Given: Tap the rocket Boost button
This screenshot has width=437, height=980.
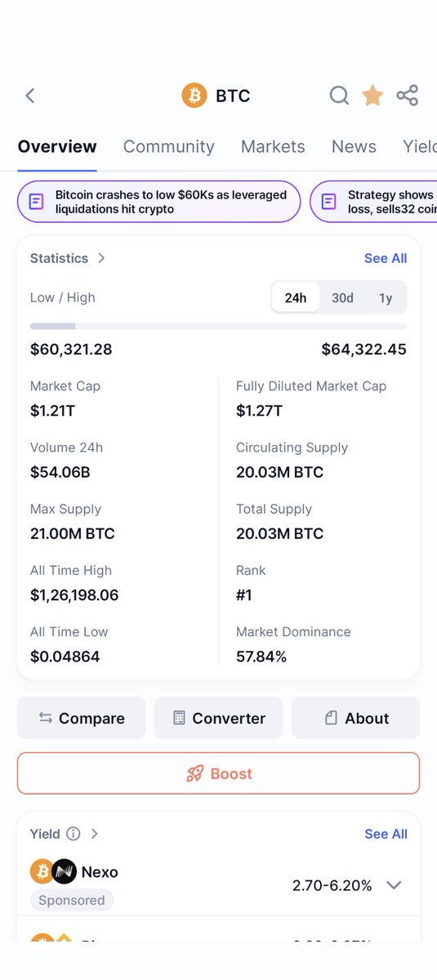Looking at the screenshot, I should [218, 773].
